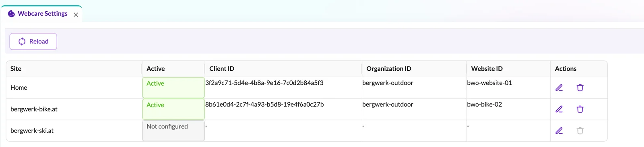The height and width of the screenshot is (147, 644).
Task: Delete the bergwerk-bike.at configuration
Action: 580,109
